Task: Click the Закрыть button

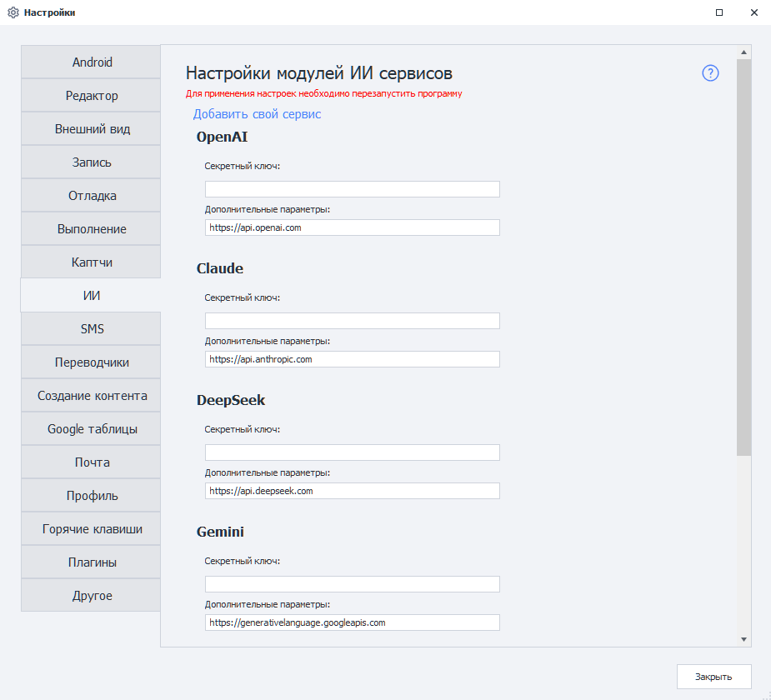Action: click(x=713, y=677)
